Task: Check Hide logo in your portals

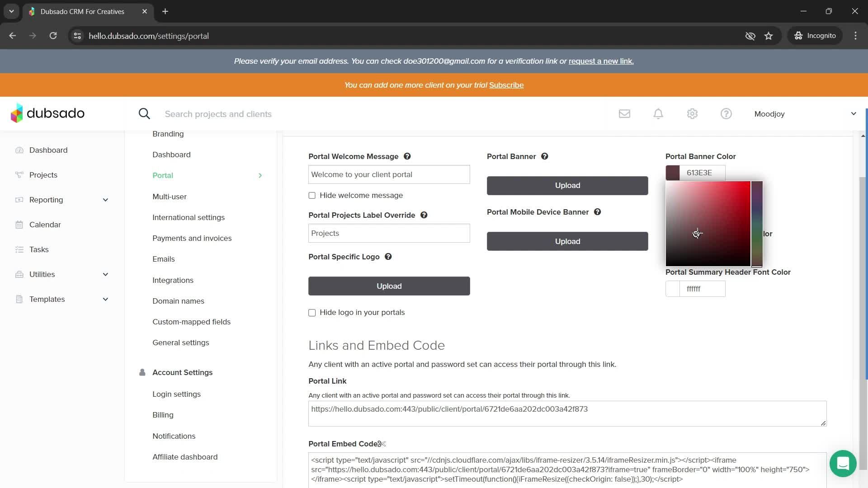Action: click(312, 313)
